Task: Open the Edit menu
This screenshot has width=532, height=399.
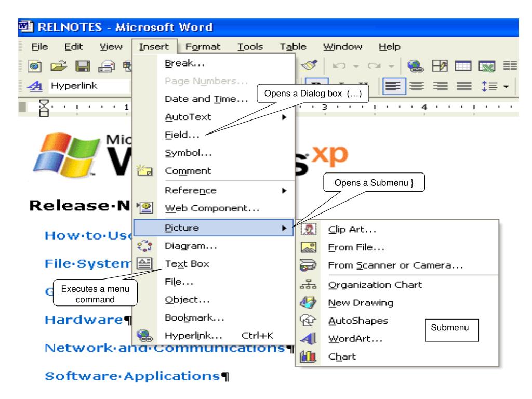Action: pyautogui.click(x=74, y=46)
